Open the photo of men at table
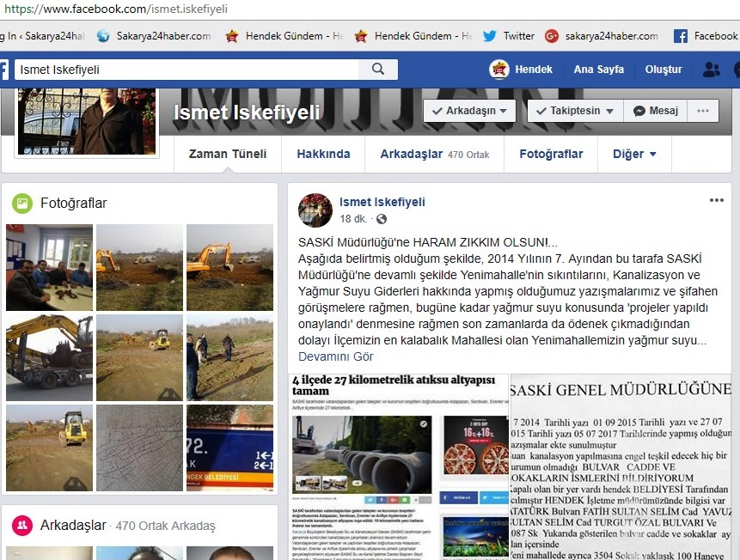The width and height of the screenshot is (740, 560). click(50, 267)
